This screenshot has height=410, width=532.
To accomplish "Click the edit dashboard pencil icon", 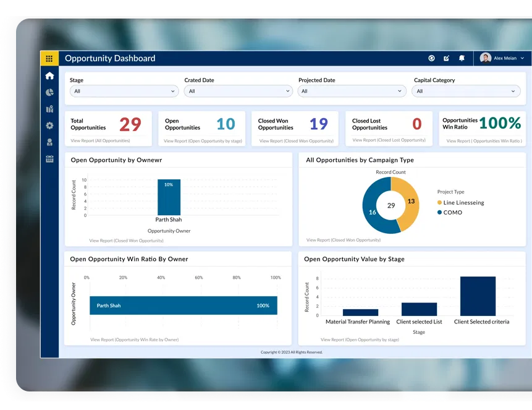I will [446, 58].
